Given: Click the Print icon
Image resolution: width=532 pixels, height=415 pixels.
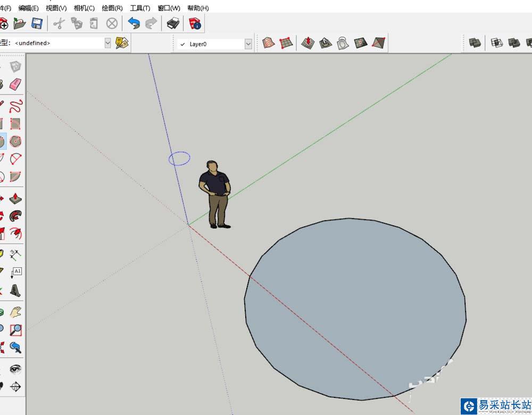Looking at the screenshot, I should [173, 23].
